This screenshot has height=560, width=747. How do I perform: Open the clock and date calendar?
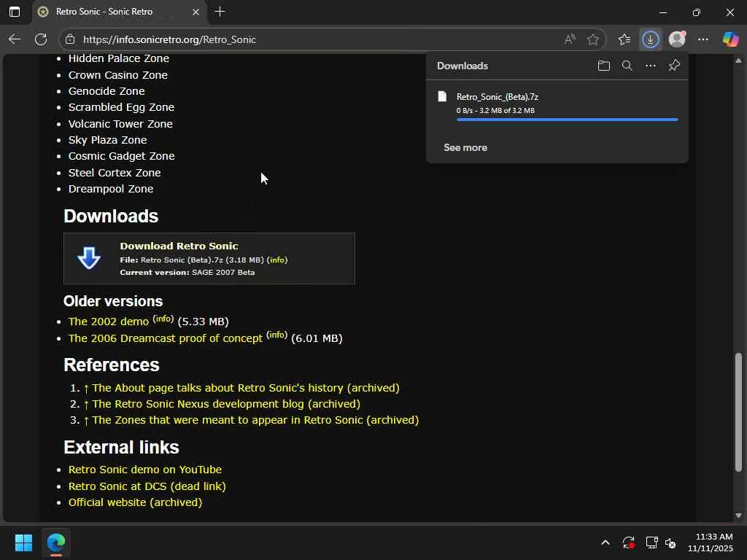point(711,542)
